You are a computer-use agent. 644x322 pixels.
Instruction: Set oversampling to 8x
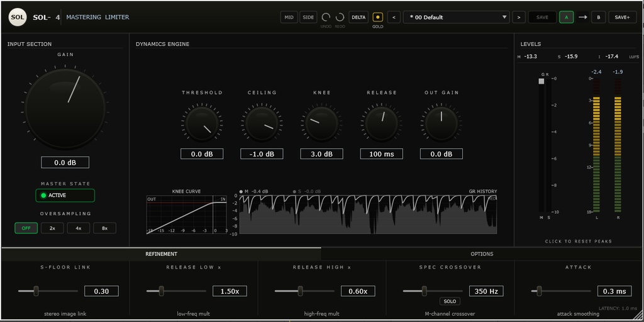(105, 228)
